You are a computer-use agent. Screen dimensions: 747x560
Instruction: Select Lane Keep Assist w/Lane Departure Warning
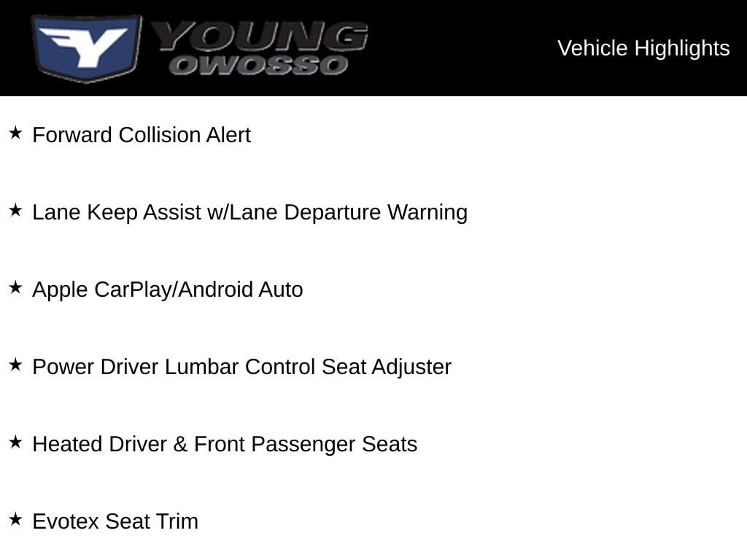[250, 212]
